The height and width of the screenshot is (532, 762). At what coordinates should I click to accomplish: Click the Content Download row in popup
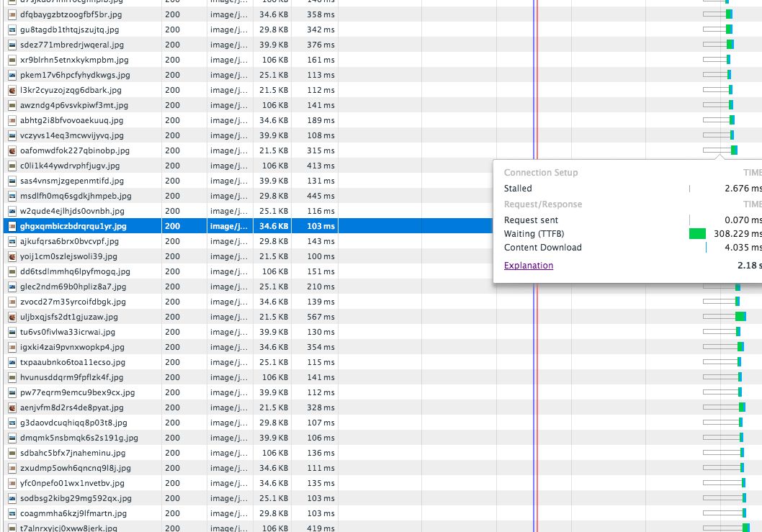[633, 248]
